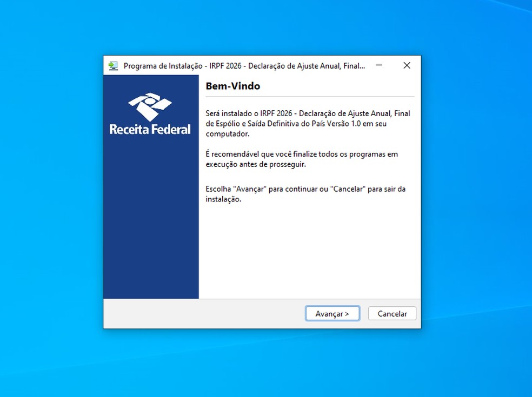Click the text 'Será instalado o IRPF 2026'

click(x=249, y=113)
